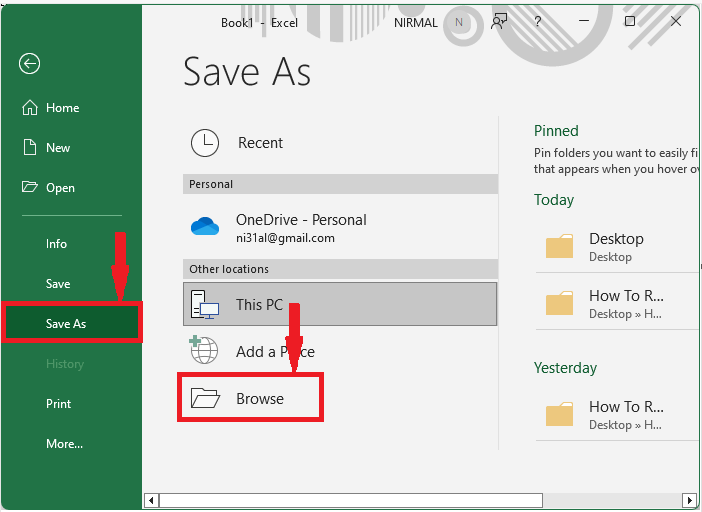Click the Recent clock icon

(205, 143)
